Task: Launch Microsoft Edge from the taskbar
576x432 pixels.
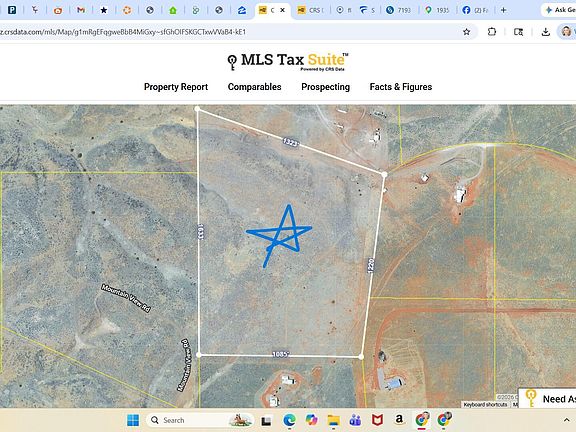Action: pos(289,420)
